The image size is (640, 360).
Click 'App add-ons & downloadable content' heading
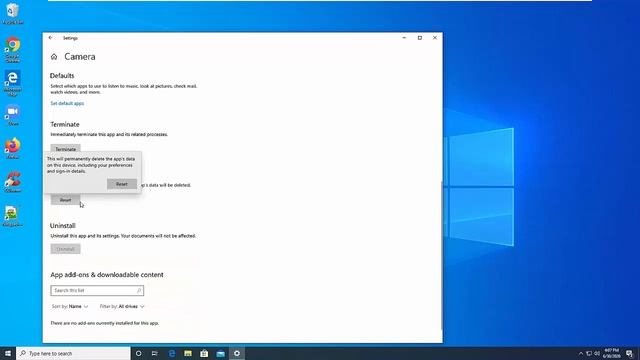pos(107,275)
